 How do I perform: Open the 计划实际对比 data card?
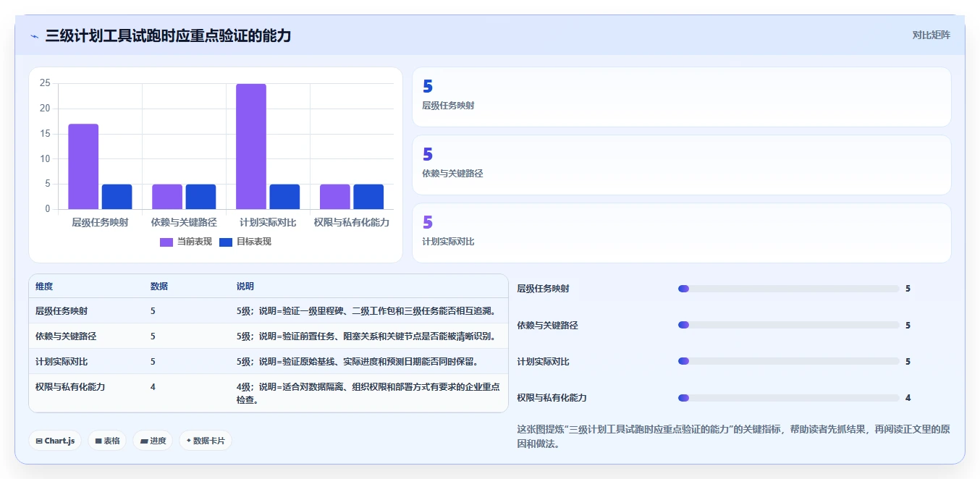tap(681, 233)
